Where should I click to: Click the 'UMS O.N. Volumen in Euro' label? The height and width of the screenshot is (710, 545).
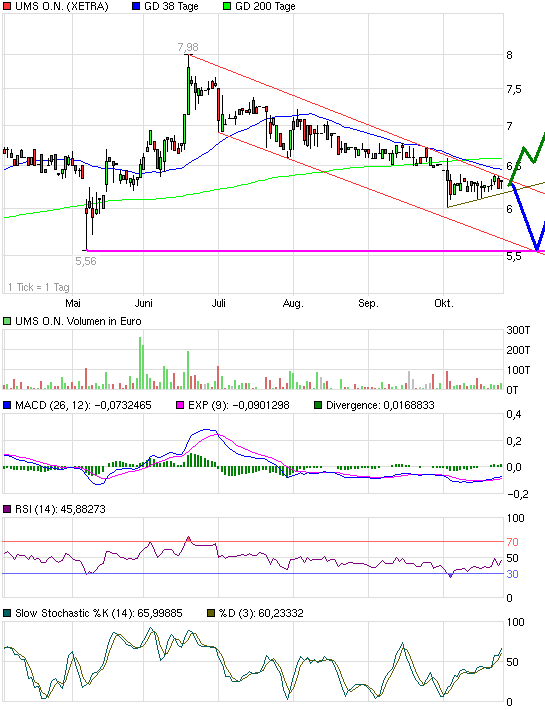(78, 321)
